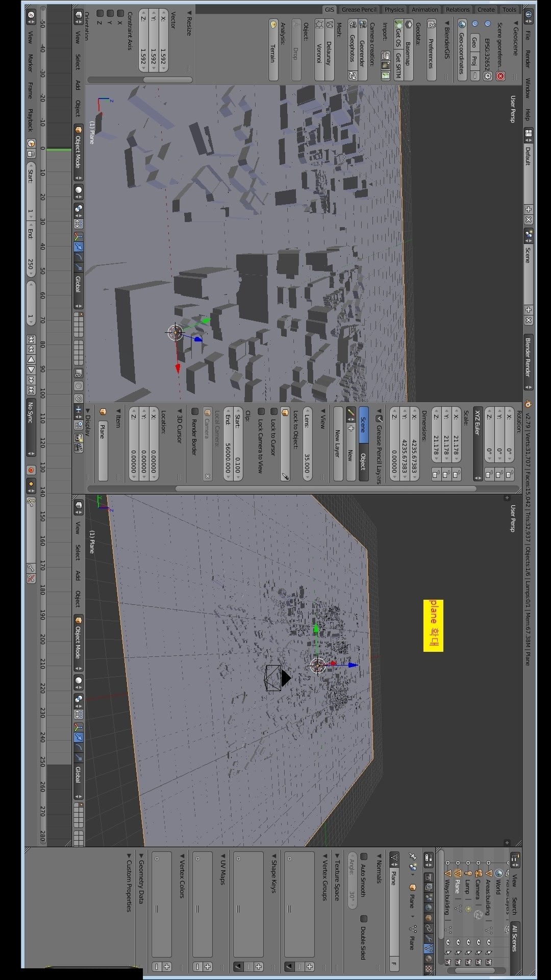Open the Material sphere properties tab
The height and width of the screenshot is (980, 551).
coord(429,959)
